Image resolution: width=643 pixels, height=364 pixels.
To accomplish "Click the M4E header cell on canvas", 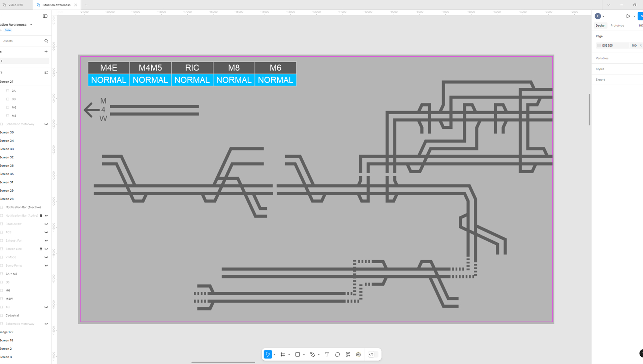I will pos(109,68).
